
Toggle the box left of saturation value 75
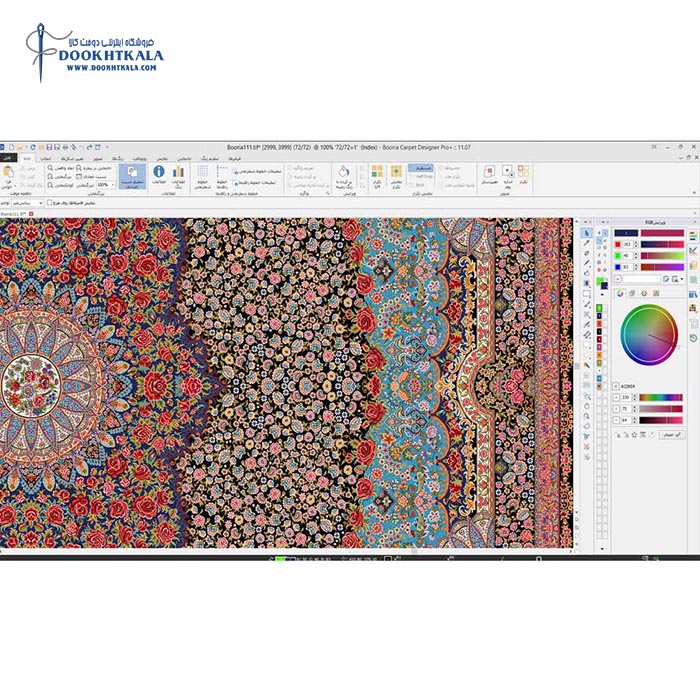tap(616, 409)
